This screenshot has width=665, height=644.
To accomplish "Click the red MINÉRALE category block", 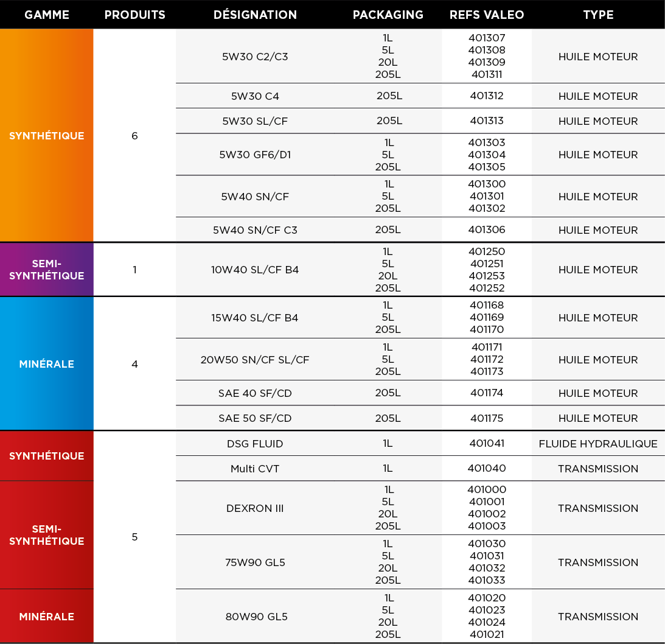I will click(47, 616).
